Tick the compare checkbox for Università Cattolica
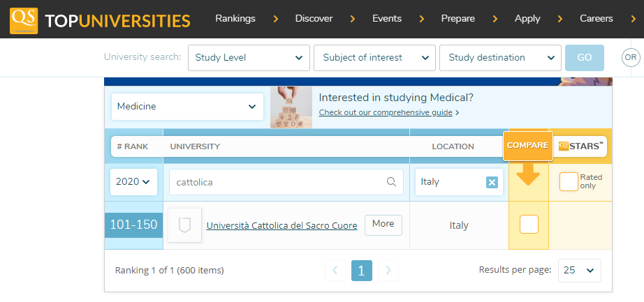Screen dimensions: 644x302 pyautogui.click(x=529, y=225)
